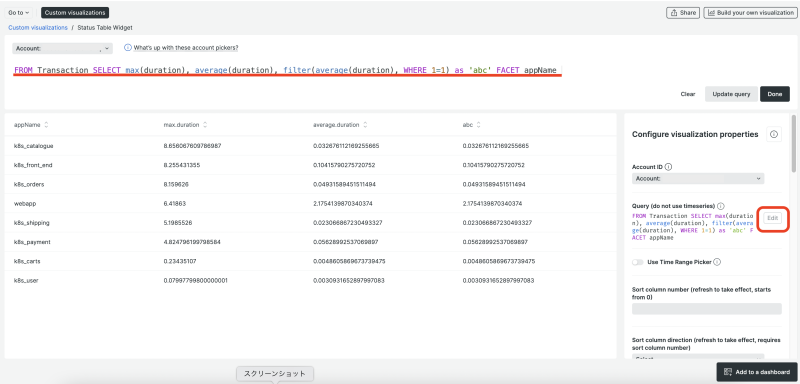Click the info icon beside Configure visualization properties
The height and width of the screenshot is (384, 800).
pyautogui.click(x=773, y=135)
